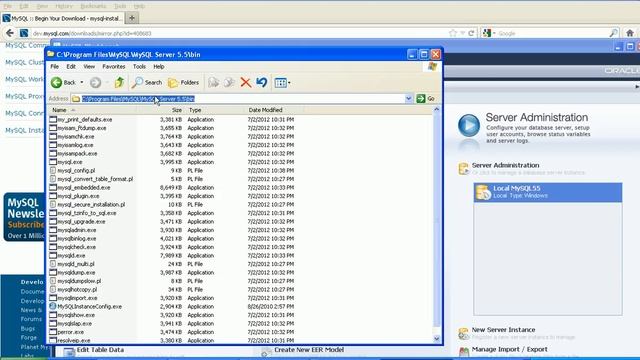Open the Search pane in Explorer
Image resolution: width=640 pixels, height=360 pixels.
(x=147, y=82)
